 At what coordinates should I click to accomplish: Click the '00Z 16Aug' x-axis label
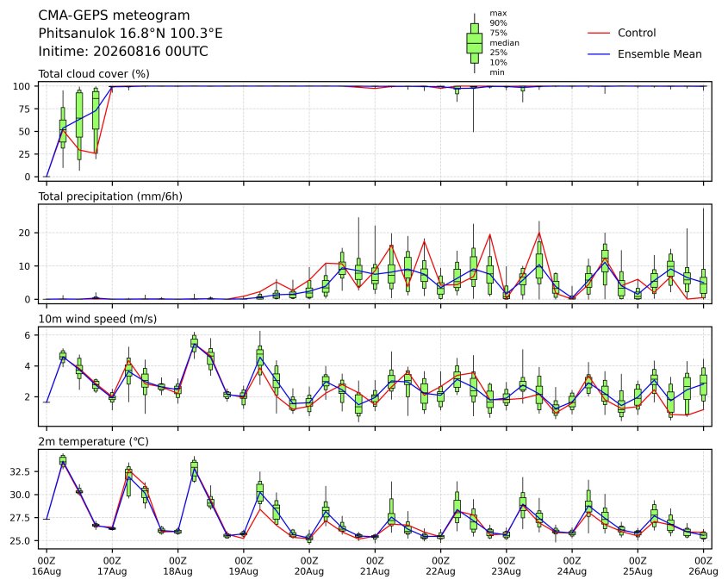coord(46,566)
